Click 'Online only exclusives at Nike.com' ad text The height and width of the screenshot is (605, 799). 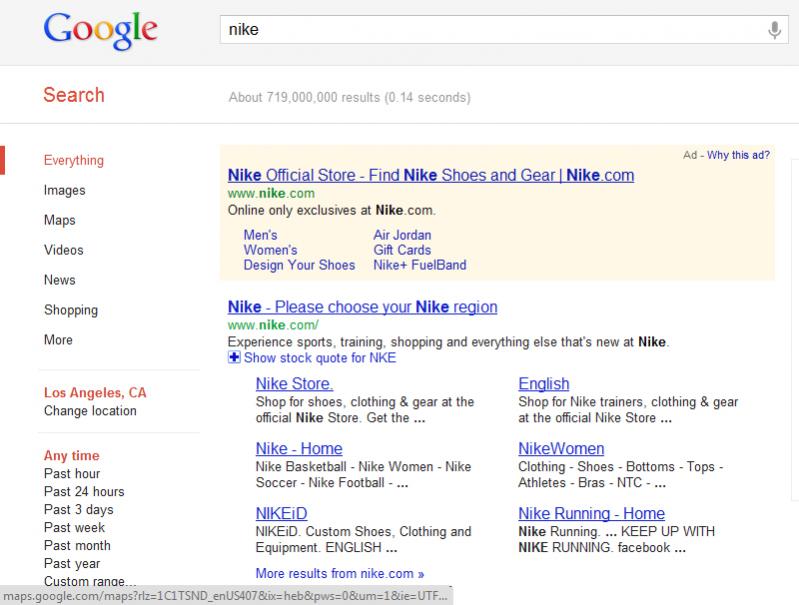point(332,211)
